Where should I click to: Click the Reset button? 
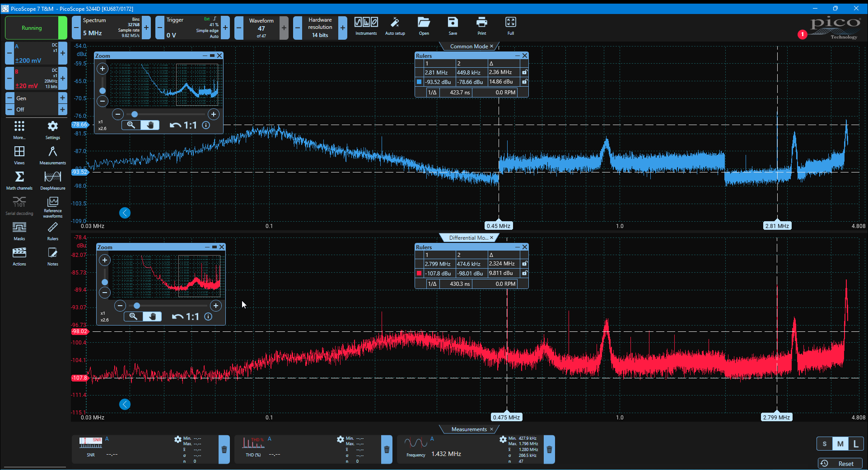(x=840, y=464)
